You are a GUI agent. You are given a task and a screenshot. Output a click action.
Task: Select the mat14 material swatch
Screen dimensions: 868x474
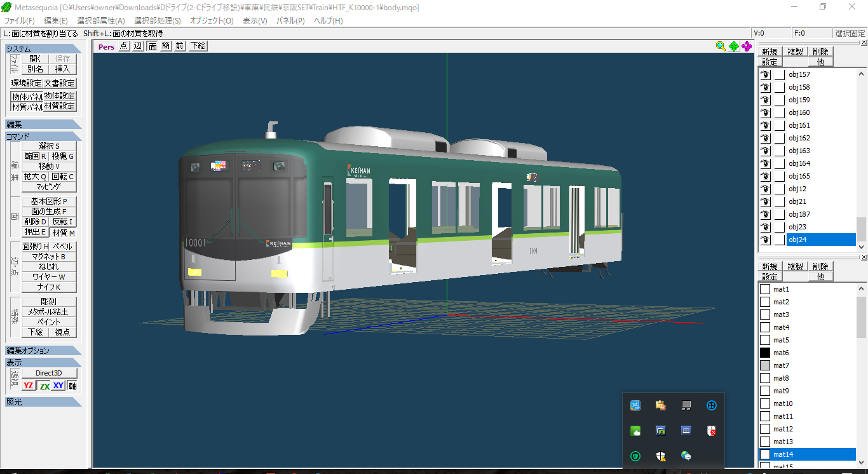pyautogui.click(x=765, y=454)
